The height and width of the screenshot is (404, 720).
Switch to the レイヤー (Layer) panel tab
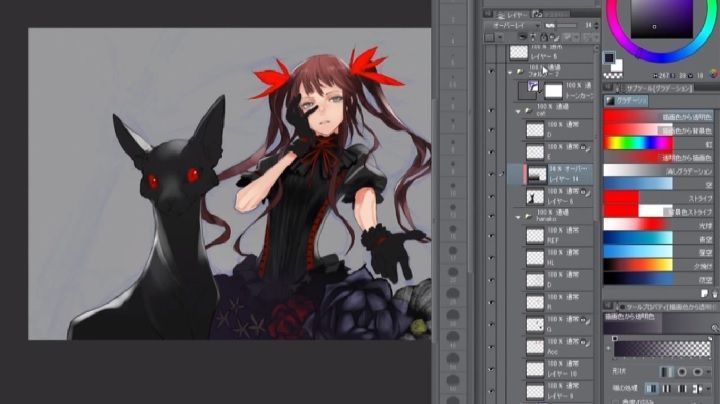pos(512,15)
